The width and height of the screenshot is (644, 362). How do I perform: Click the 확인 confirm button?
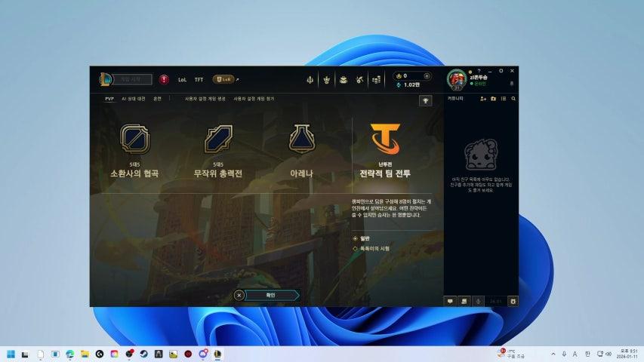pyautogui.click(x=271, y=295)
